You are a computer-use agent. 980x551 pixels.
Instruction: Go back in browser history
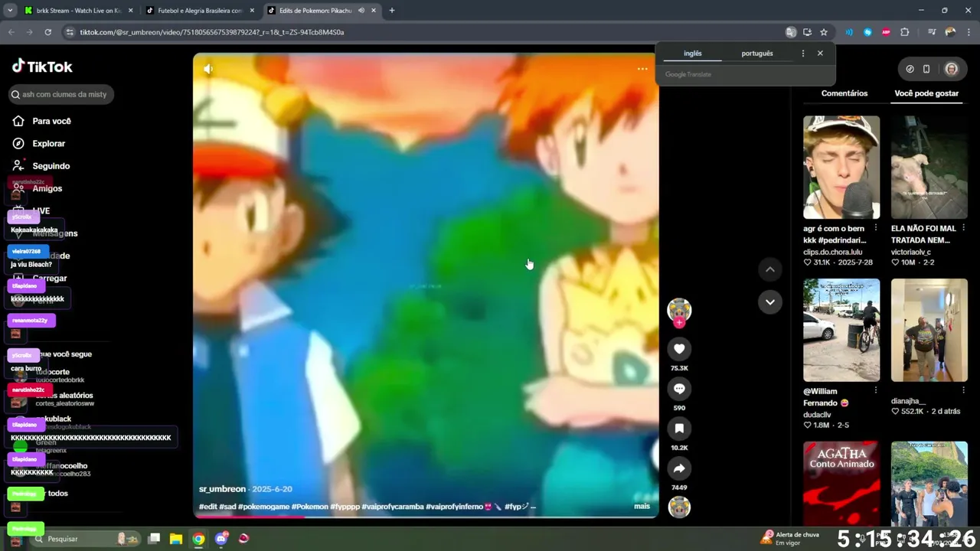(x=11, y=32)
